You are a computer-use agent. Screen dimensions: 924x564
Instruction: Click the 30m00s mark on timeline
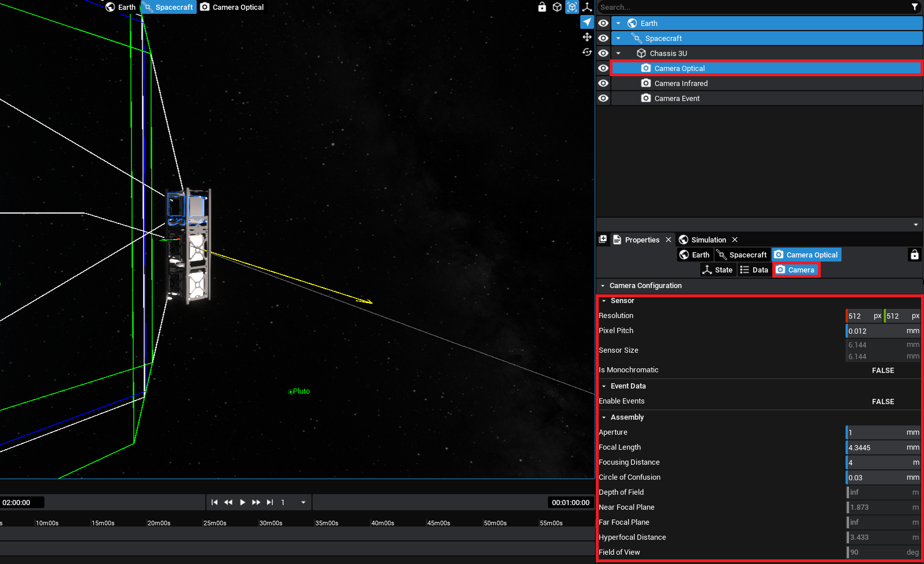coord(271,523)
